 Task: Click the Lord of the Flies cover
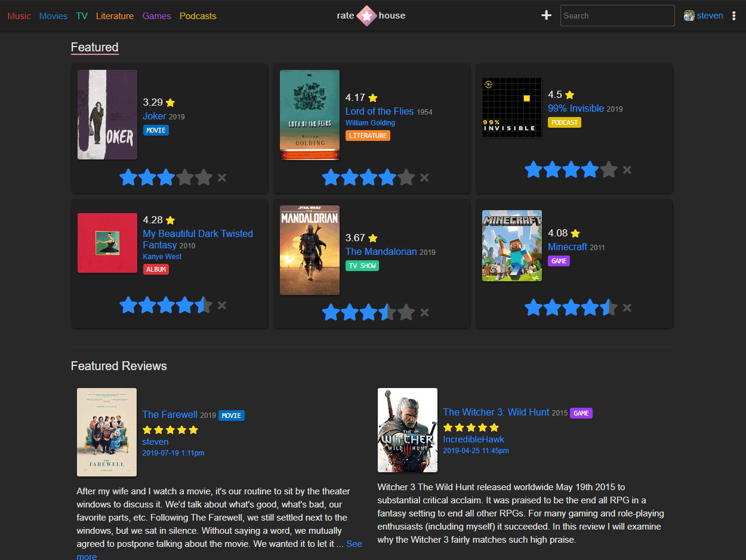(310, 115)
